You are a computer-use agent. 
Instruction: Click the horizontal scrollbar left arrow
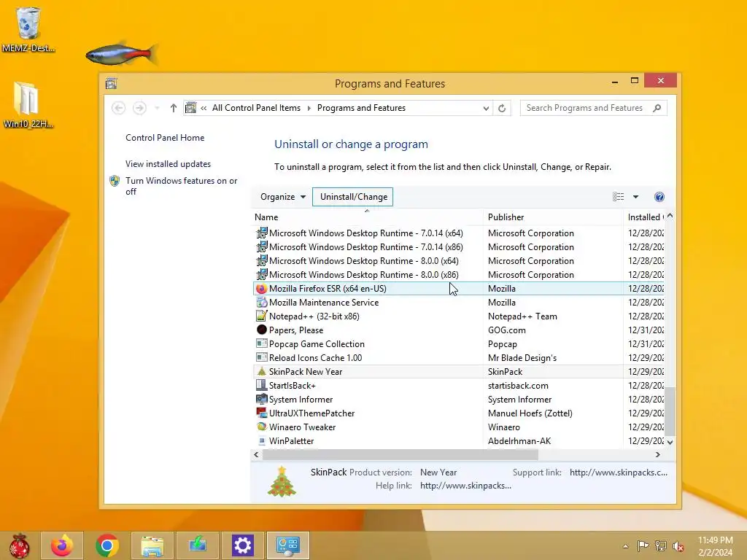pos(256,455)
